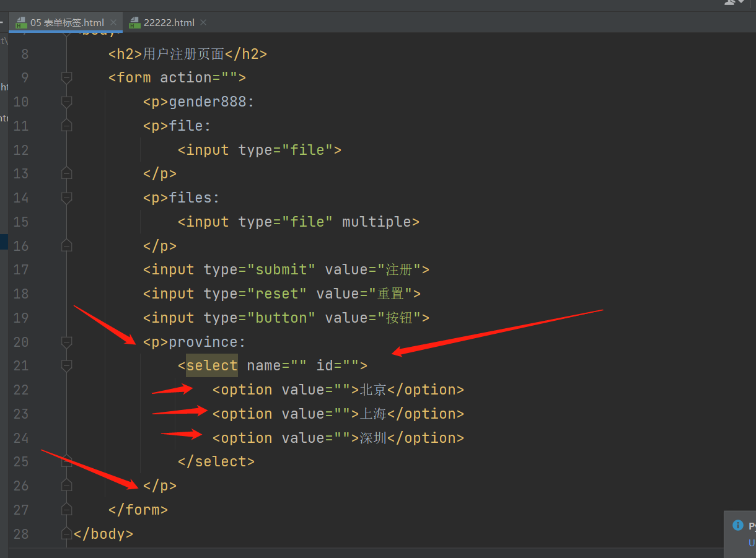Click the fold end marker beside </form> on line 27
This screenshot has height=558, width=756.
coord(66,510)
